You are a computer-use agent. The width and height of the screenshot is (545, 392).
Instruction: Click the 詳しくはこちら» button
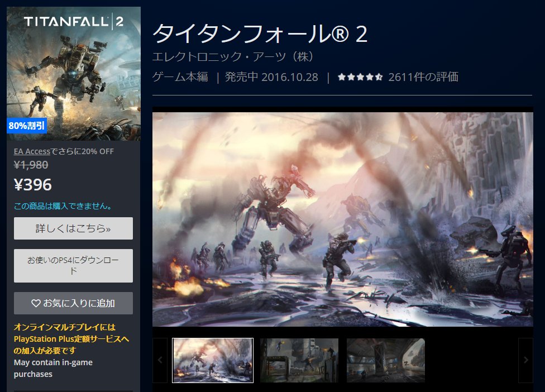click(73, 228)
